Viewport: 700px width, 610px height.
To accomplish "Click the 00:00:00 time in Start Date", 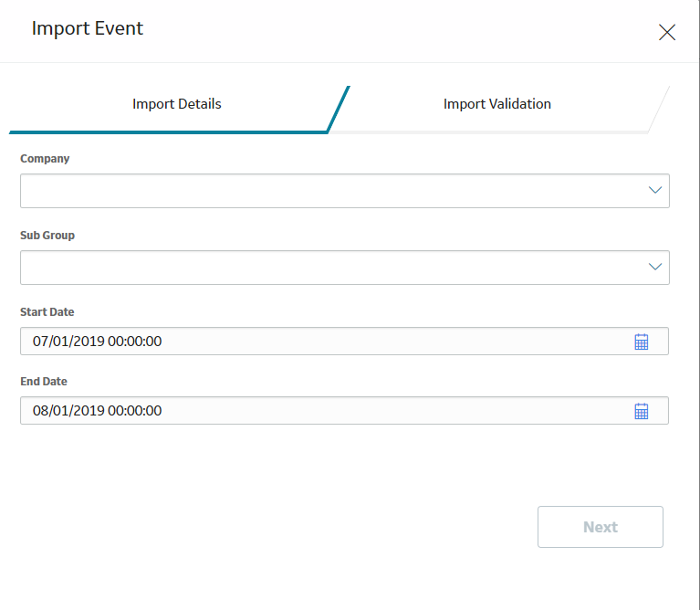I will (135, 342).
